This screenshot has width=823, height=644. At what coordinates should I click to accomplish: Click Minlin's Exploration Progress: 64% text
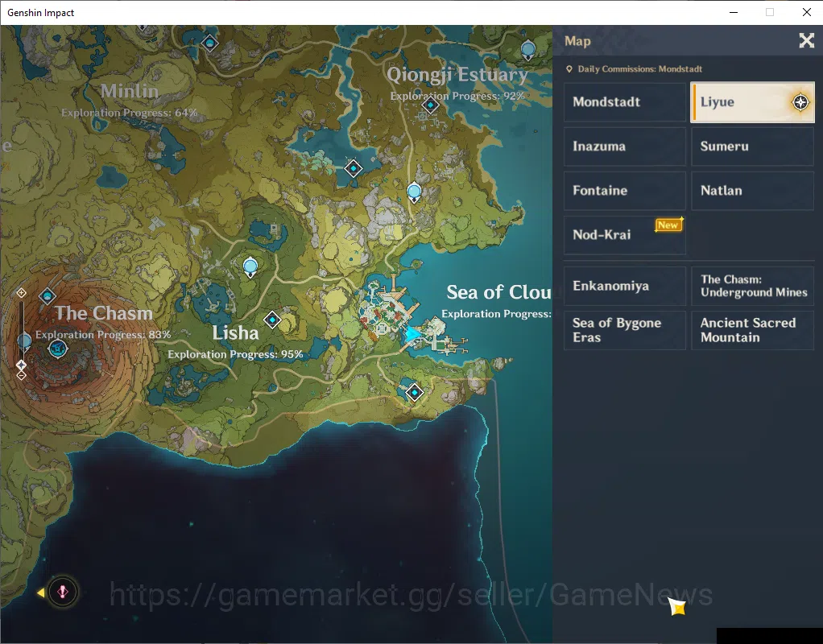(x=129, y=113)
